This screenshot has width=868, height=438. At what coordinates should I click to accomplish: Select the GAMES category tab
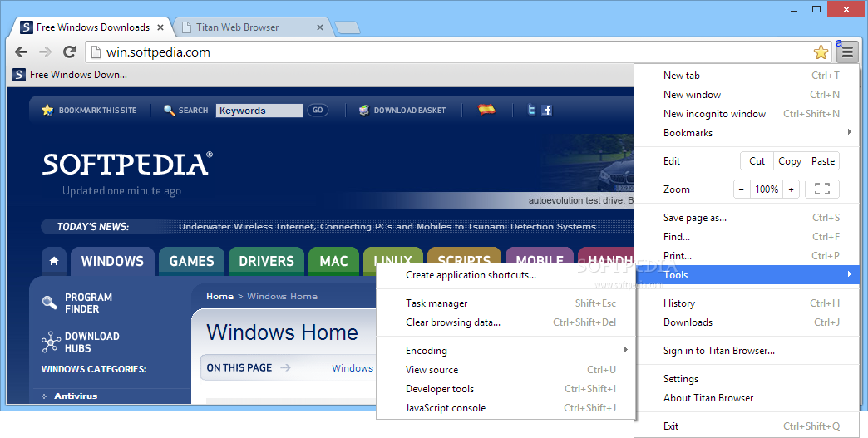pos(191,261)
